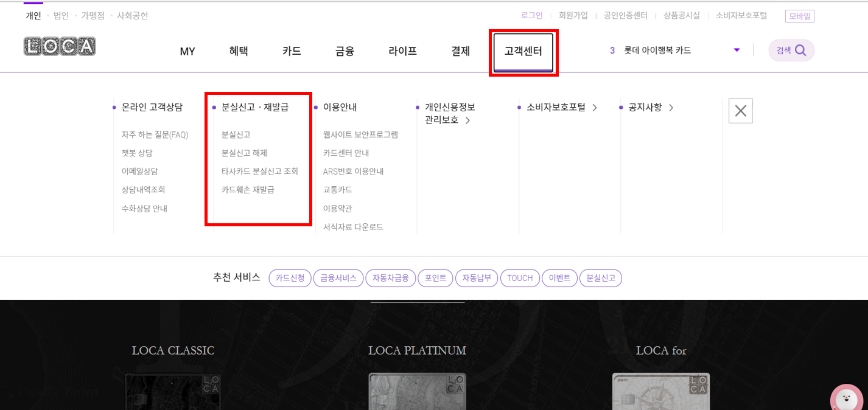
Task: Switch to the 사회공헌 tab
Action: pos(132,16)
